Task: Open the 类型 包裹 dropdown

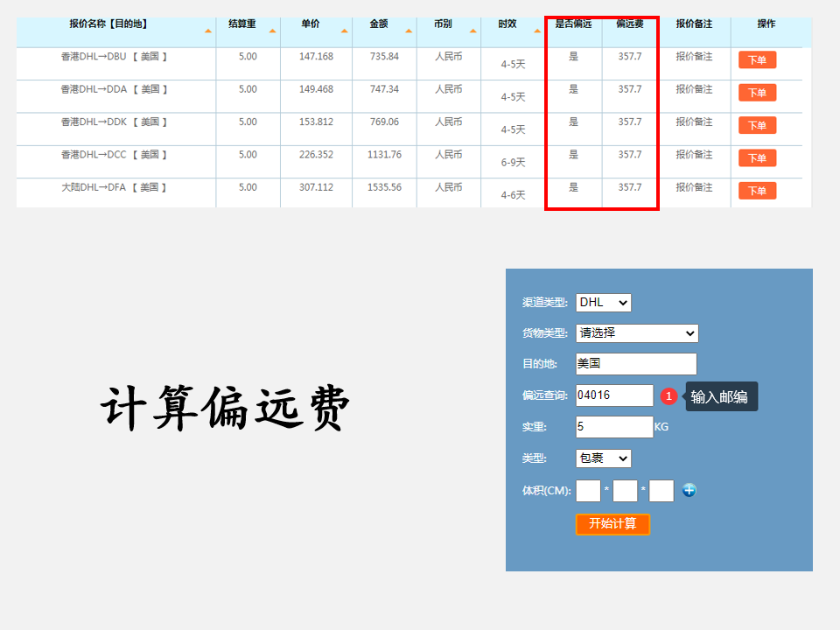Action: (x=603, y=458)
